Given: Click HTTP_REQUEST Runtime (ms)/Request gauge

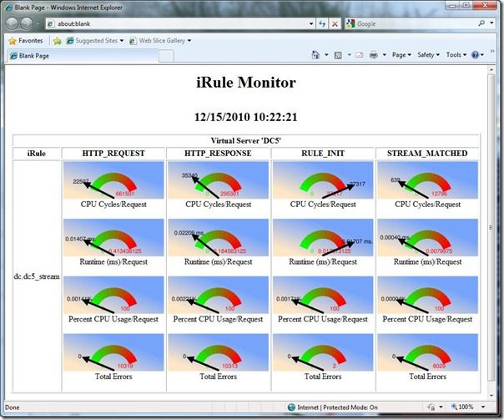Looking at the screenshot, I should (113, 238).
